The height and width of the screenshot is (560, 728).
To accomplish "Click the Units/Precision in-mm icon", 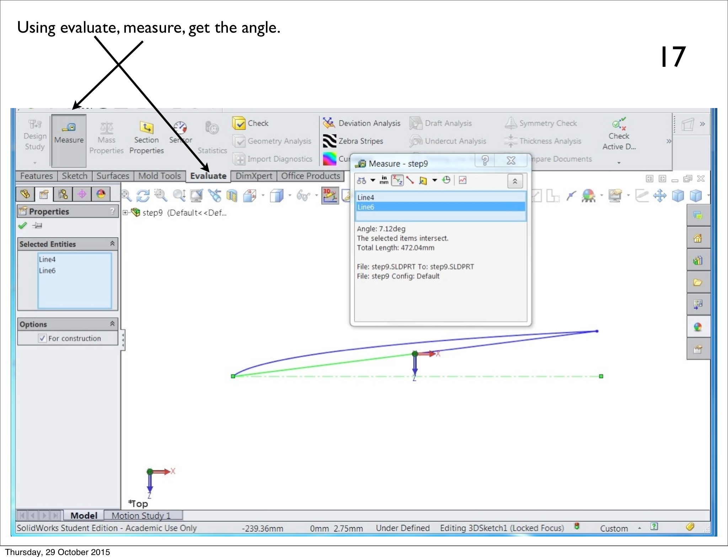I will (384, 180).
